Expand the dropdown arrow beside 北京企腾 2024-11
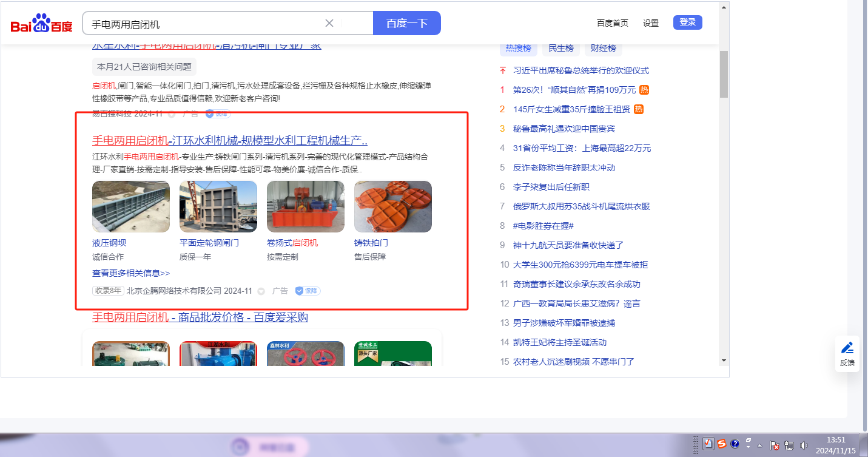Viewport: 868px width, 457px height. pos(261,291)
